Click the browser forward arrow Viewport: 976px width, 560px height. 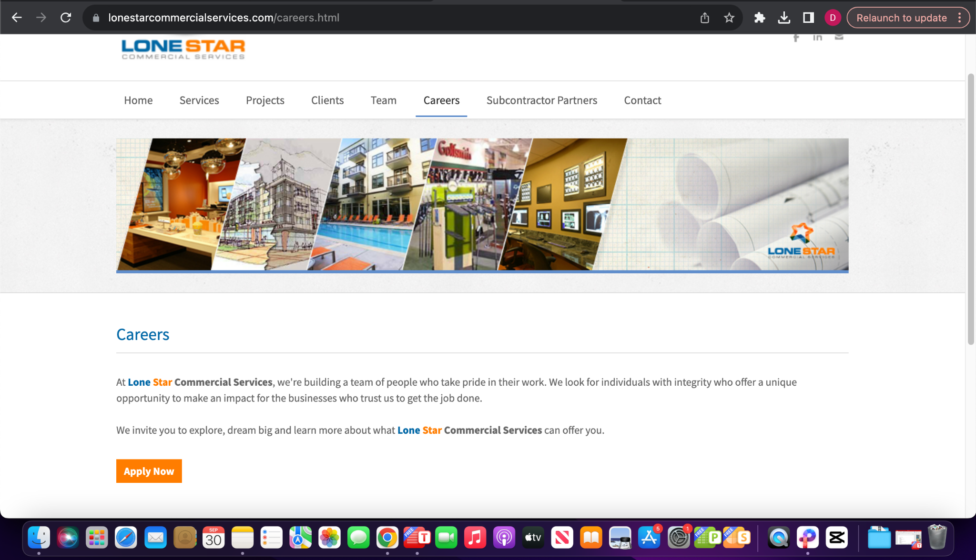[x=41, y=18]
